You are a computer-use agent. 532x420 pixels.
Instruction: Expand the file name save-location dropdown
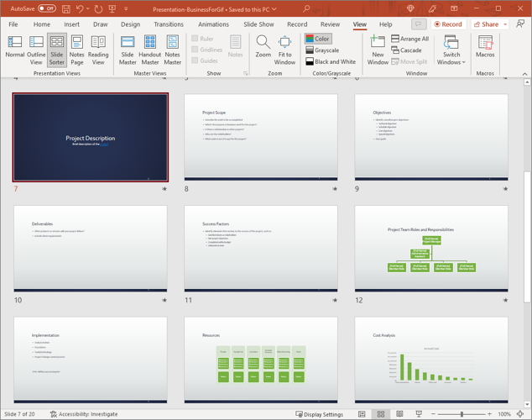coord(274,9)
